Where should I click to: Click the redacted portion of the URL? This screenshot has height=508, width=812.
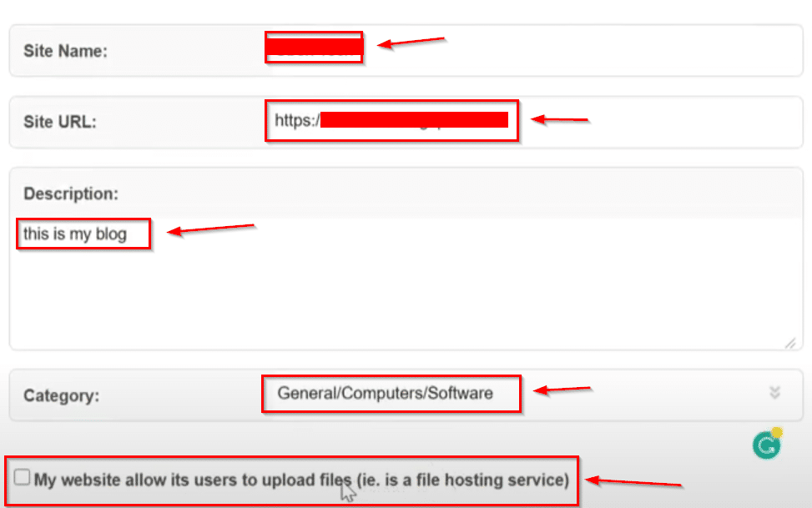[x=414, y=120]
